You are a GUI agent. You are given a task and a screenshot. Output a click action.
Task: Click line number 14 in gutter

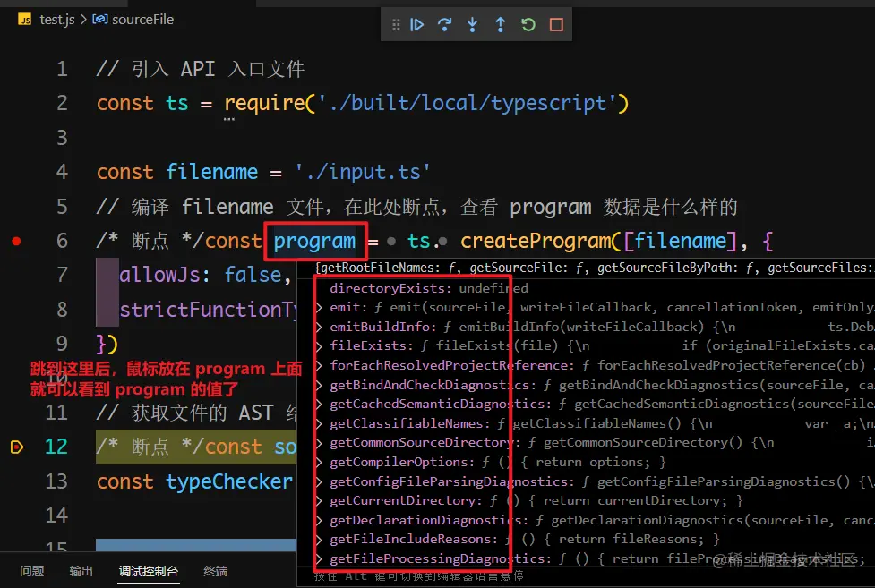56,516
